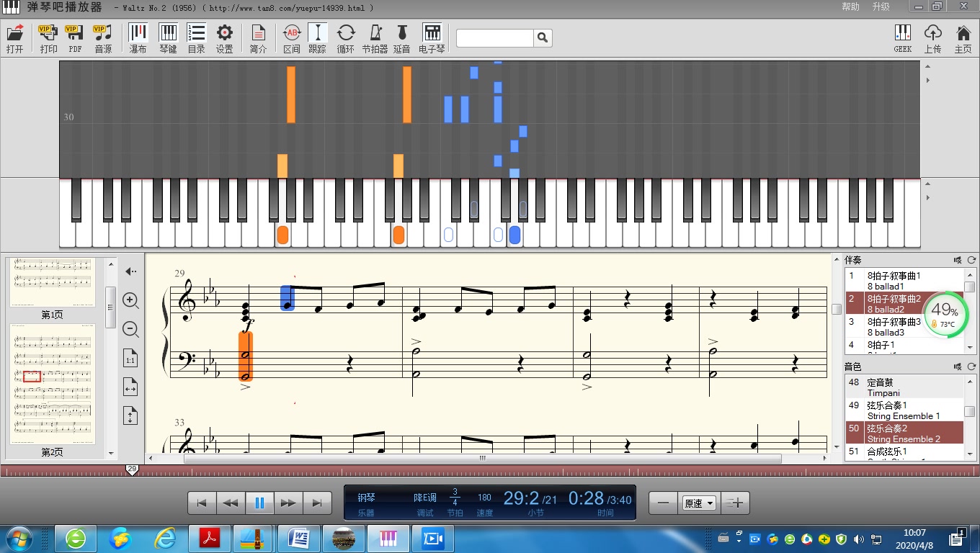980x553 pixels.
Task: Choose the Timpani timbre
Action: [904, 387]
